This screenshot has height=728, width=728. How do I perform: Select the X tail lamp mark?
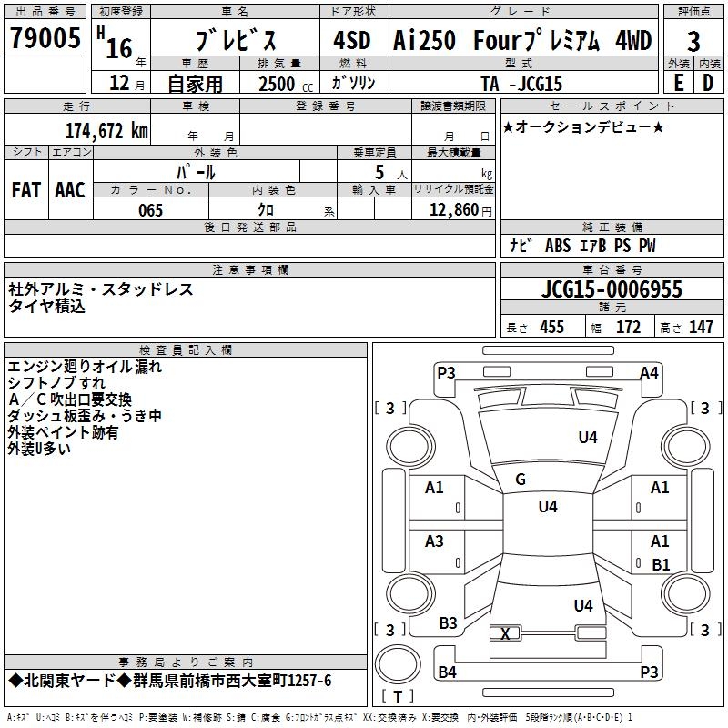[505, 633]
